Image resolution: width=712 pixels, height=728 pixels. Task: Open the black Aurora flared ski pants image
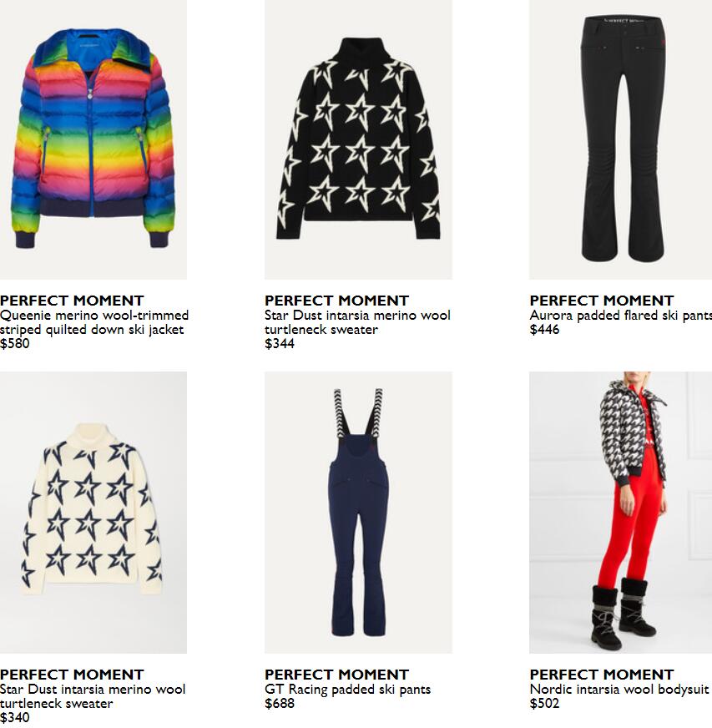[620, 139]
